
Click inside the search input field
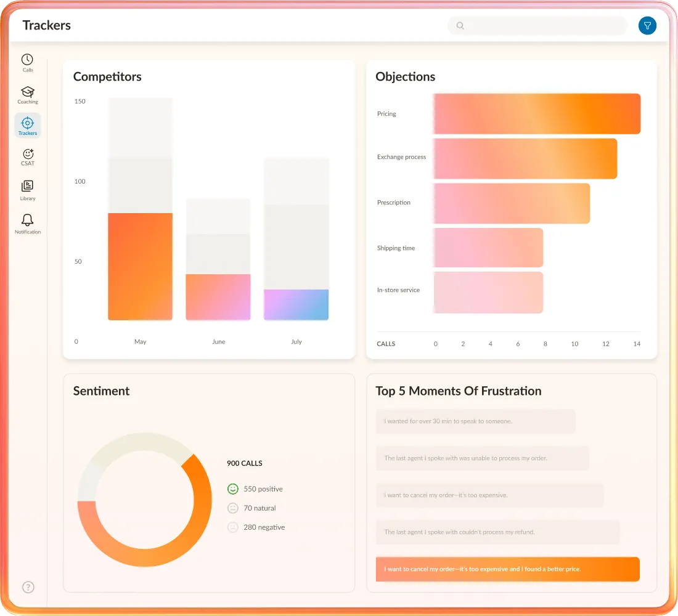tap(536, 25)
